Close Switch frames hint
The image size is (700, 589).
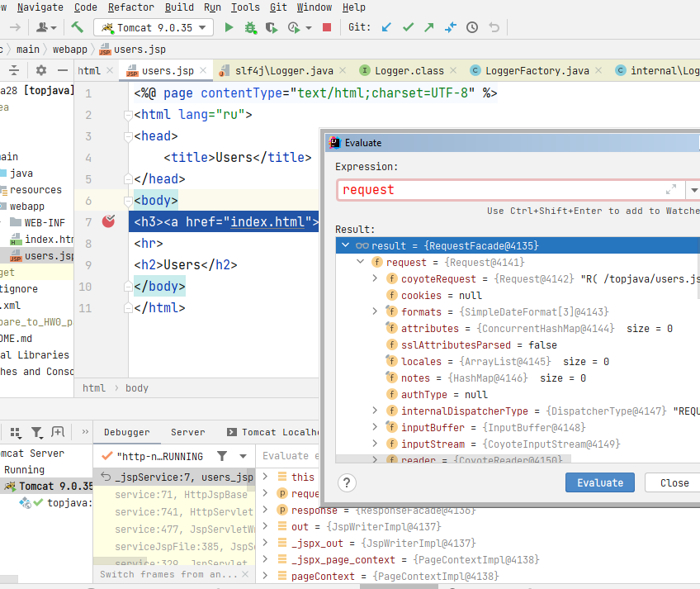pyautogui.click(x=245, y=574)
